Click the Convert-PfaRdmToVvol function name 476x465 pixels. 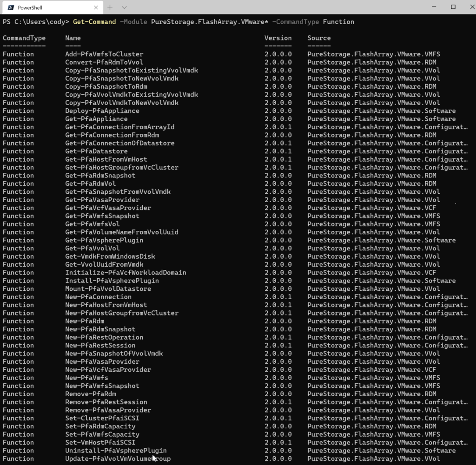tap(104, 62)
